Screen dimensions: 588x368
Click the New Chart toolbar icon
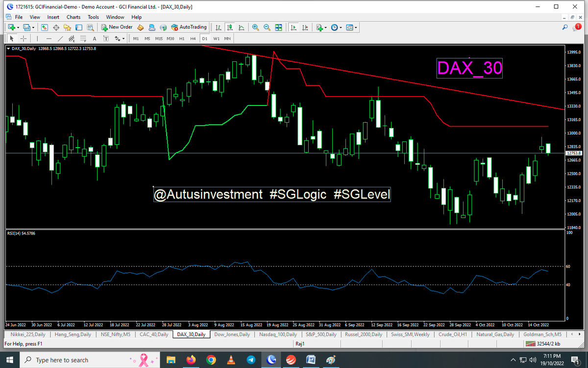pos(12,27)
